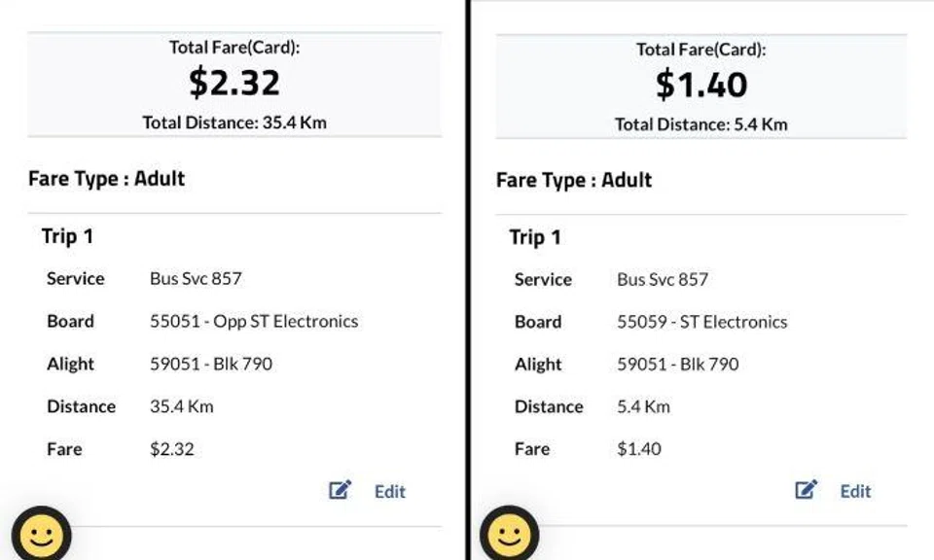Screen dimensions: 934x560
Task: Click the edit pencil icon for the $2.32 trip
Action: pyautogui.click(x=340, y=490)
